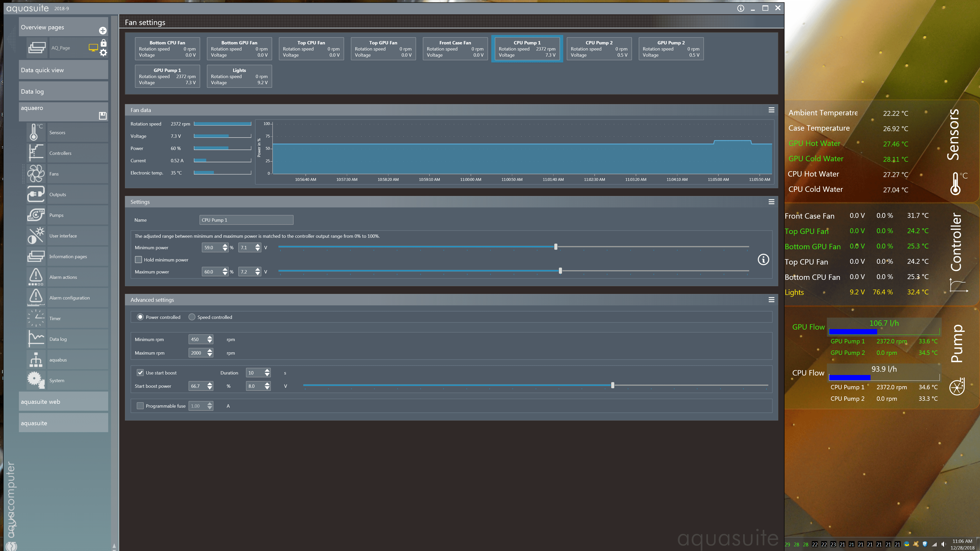The width and height of the screenshot is (980, 551).
Task: Increase the Maximum rpm stepper value
Action: [x=210, y=350]
